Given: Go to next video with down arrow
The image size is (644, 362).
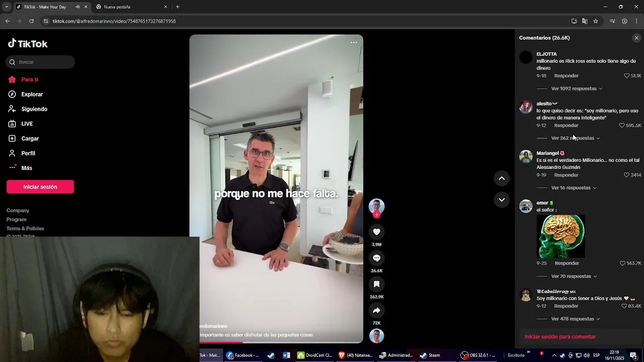Looking at the screenshot, I should pyautogui.click(x=502, y=200).
